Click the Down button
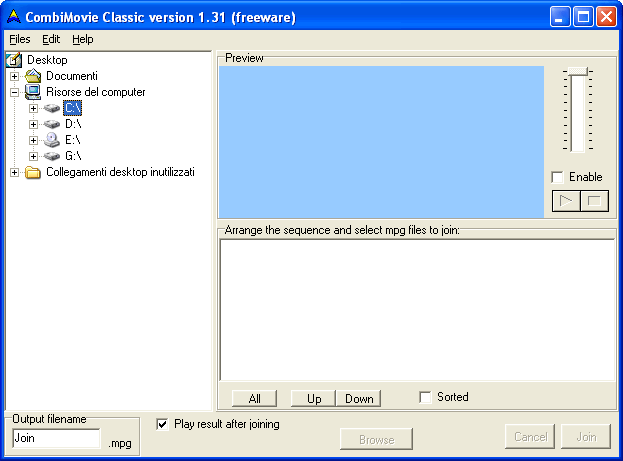 (359, 399)
